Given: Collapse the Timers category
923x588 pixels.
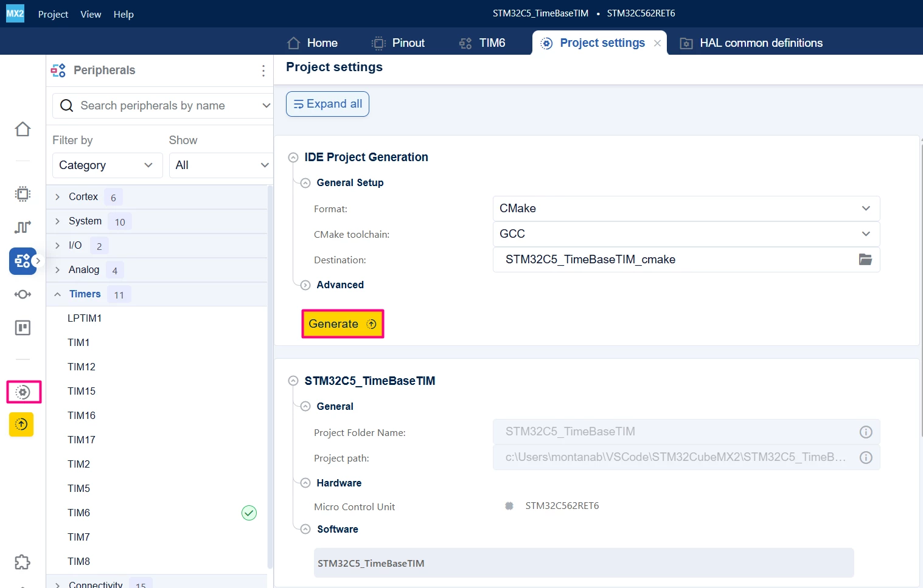Looking at the screenshot, I should (x=58, y=294).
